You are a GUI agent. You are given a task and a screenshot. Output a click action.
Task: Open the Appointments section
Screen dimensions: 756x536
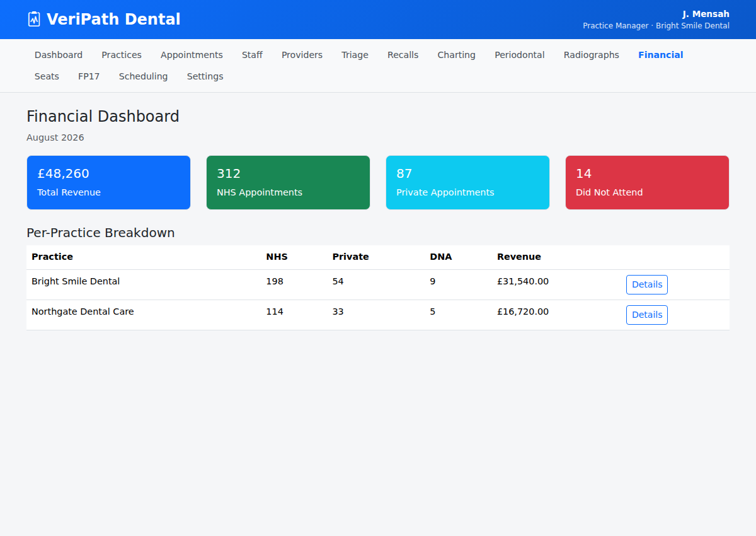(x=192, y=55)
